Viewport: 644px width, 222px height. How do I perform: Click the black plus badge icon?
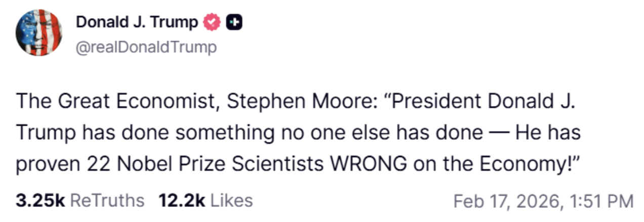pos(234,22)
